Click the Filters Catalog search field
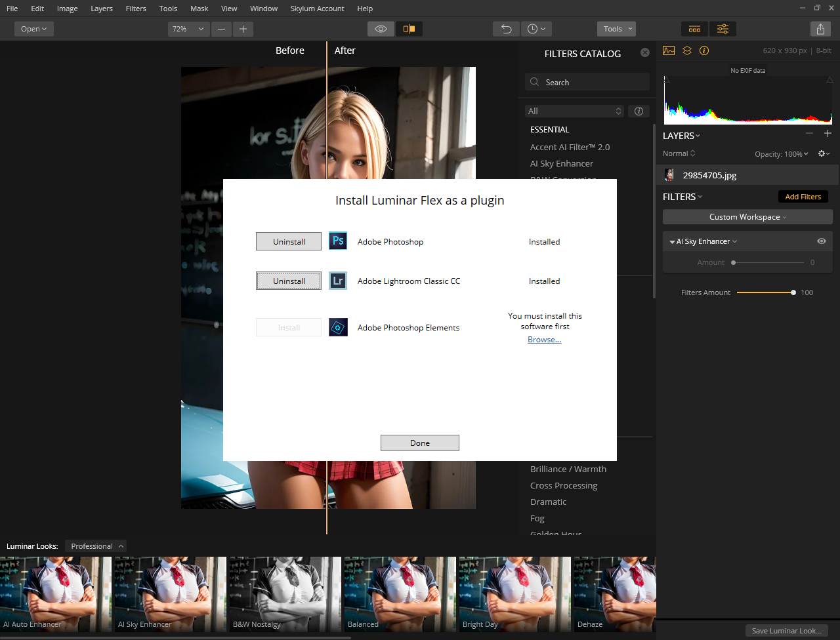Image resolution: width=840 pixels, height=640 pixels. 587,82
